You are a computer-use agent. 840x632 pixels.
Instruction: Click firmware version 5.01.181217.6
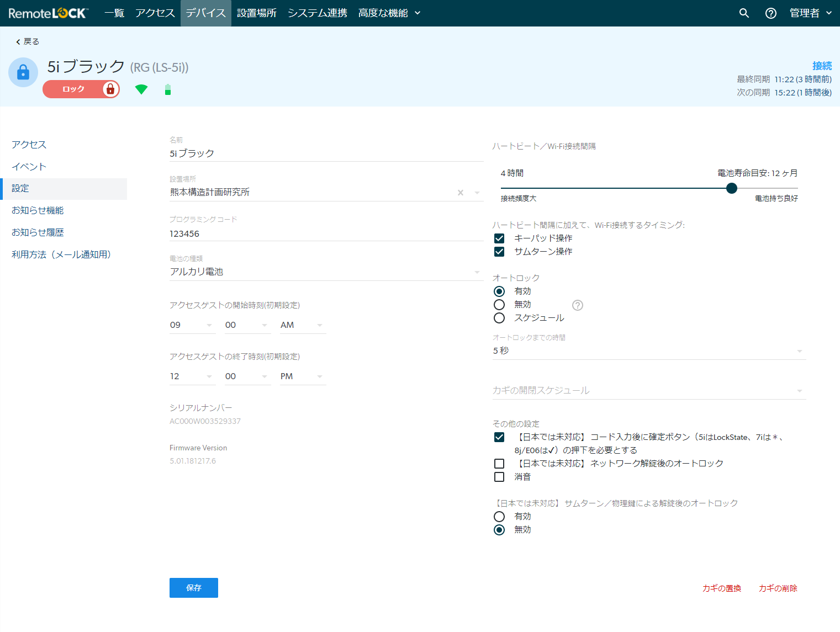(x=193, y=461)
